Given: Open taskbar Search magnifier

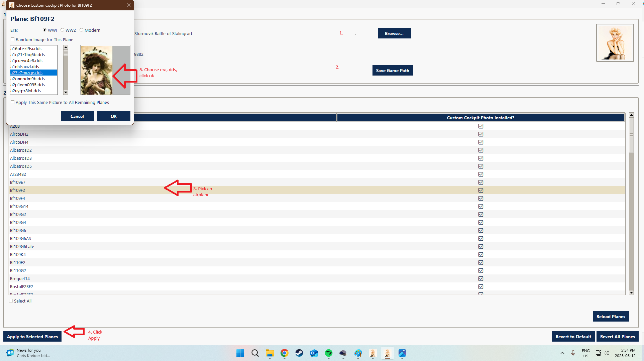Looking at the screenshot, I should pos(255,353).
